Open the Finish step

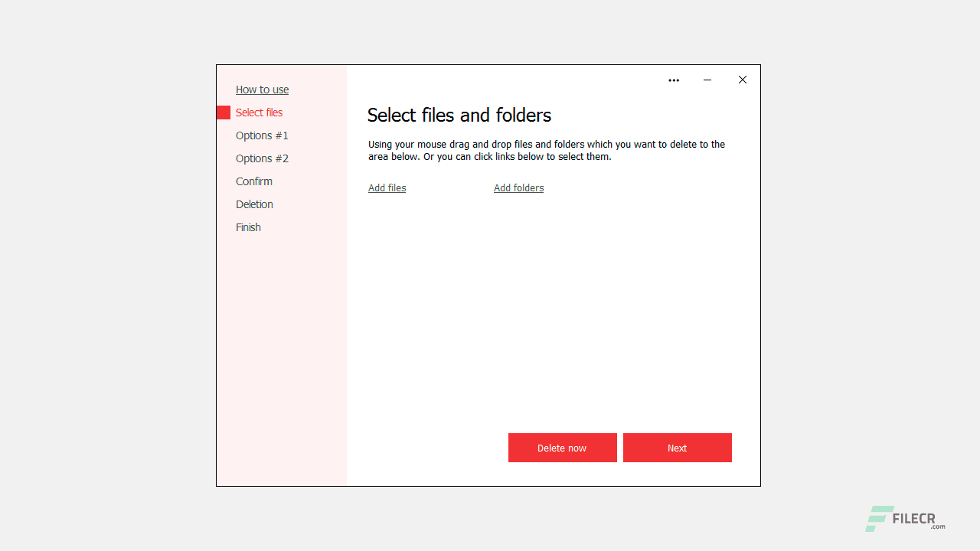248,227
